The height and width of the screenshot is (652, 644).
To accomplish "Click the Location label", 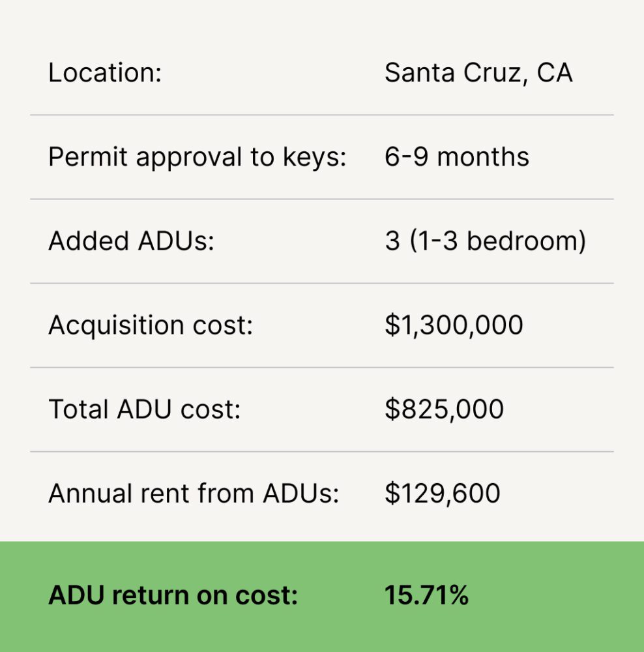I will pyautogui.click(x=105, y=73).
